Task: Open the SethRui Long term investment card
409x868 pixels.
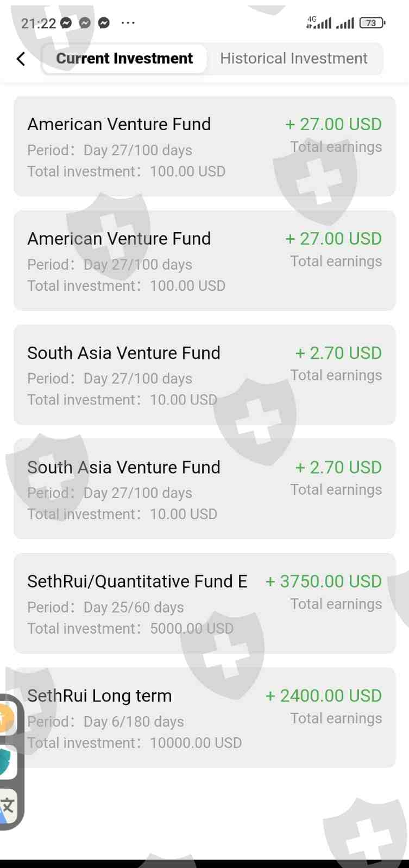Action: tap(204, 717)
